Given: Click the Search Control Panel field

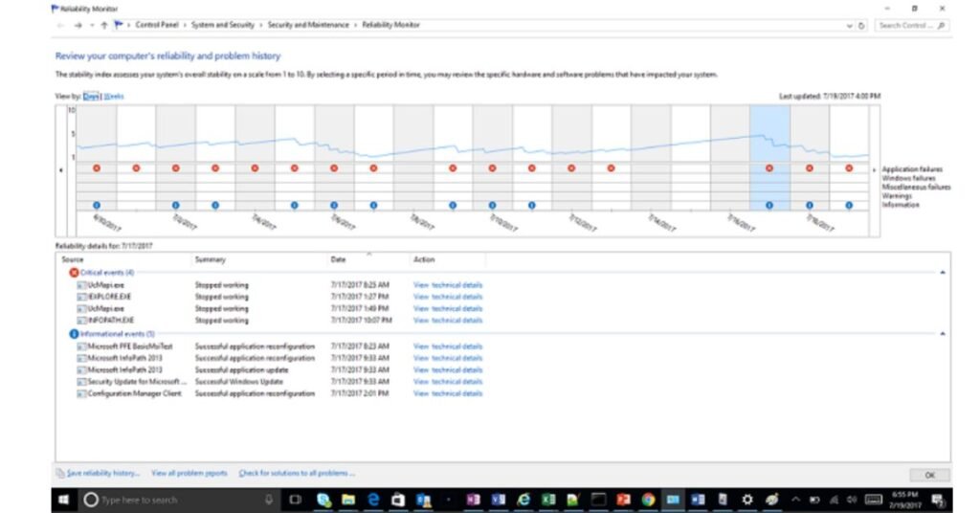Looking at the screenshot, I should point(911,26).
